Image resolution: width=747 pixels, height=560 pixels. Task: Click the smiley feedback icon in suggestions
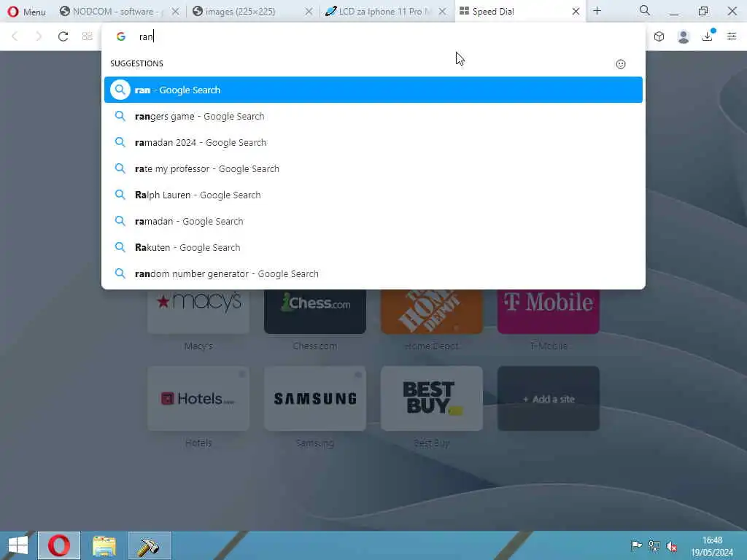620,64
